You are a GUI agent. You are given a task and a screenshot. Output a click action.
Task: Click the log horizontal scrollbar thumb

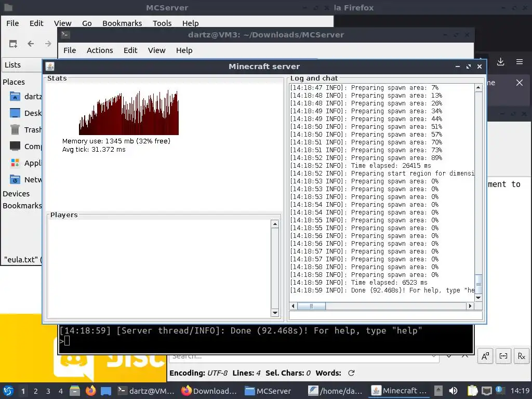(312, 306)
